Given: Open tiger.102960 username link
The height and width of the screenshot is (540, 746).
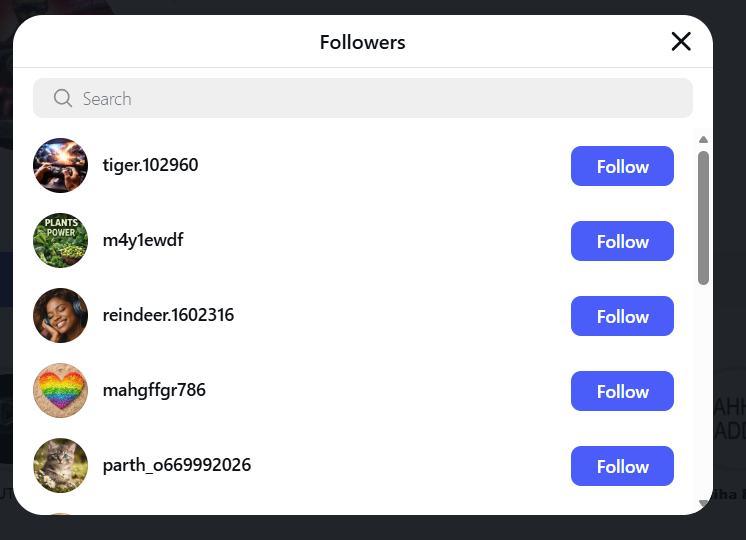Looking at the screenshot, I should [150, 165].
